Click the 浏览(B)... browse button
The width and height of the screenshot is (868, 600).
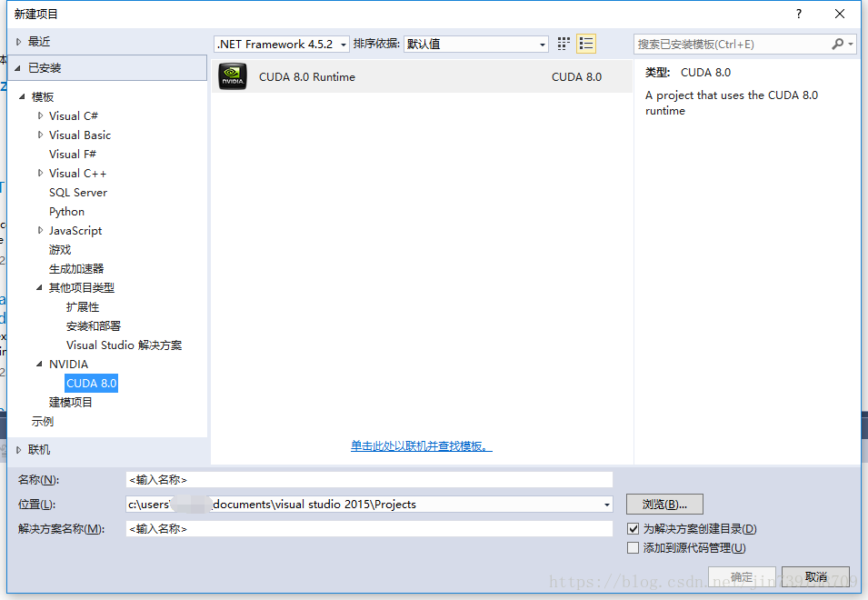[664, 505]
